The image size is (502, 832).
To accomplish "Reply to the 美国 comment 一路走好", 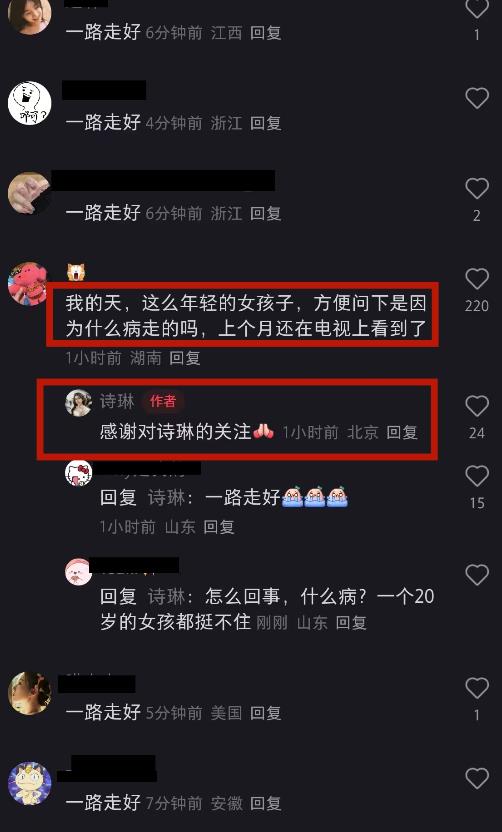I will coord(265,713).
